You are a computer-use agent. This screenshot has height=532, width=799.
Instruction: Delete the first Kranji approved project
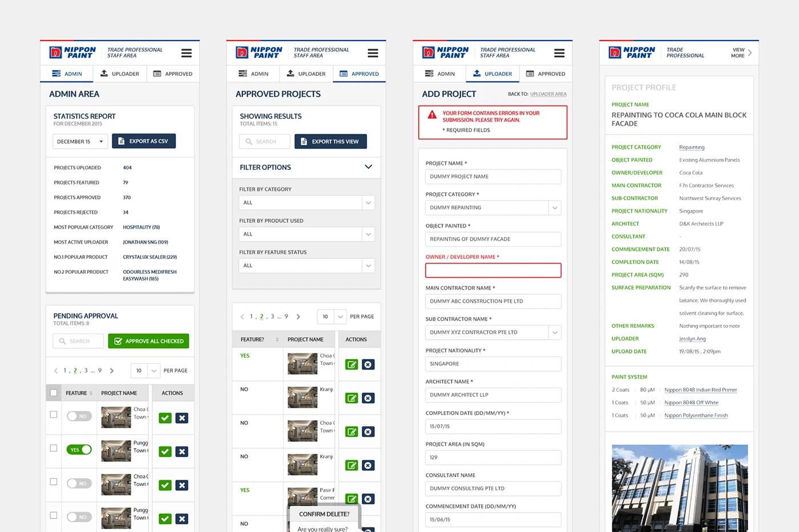(368, 398)
